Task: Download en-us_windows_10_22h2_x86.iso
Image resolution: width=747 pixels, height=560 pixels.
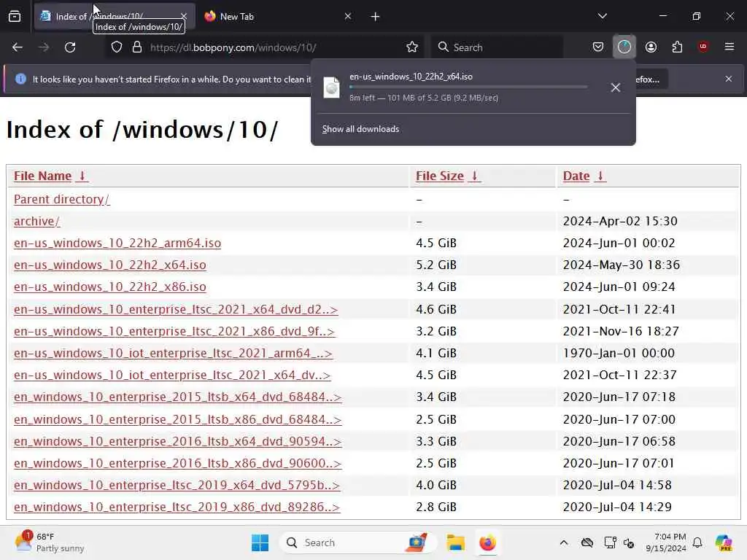Action: pos(110,287)
